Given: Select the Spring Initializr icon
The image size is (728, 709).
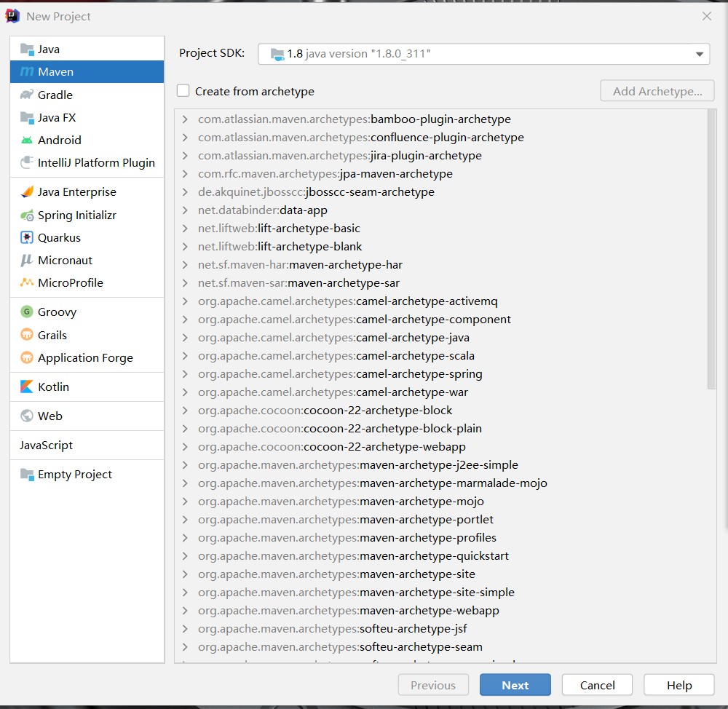Looking at the screenshot, I should [27, 215].
